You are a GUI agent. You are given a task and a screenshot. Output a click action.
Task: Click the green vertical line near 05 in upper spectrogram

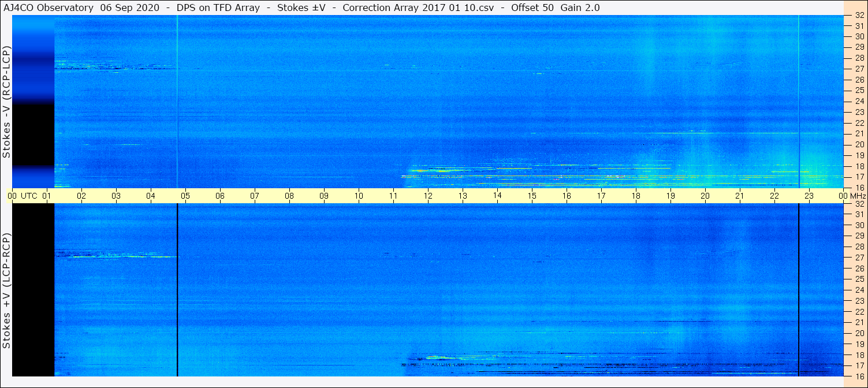click(x=177, y=102)
